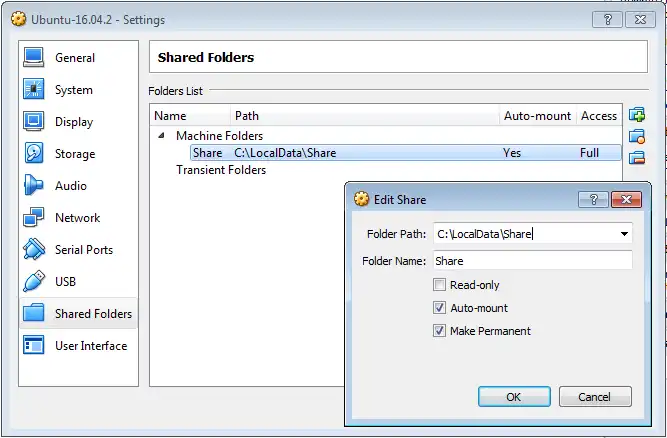The image size is (667, 438).
Task: Select the Shared Folders settings page
Action: tap(79, 313)
